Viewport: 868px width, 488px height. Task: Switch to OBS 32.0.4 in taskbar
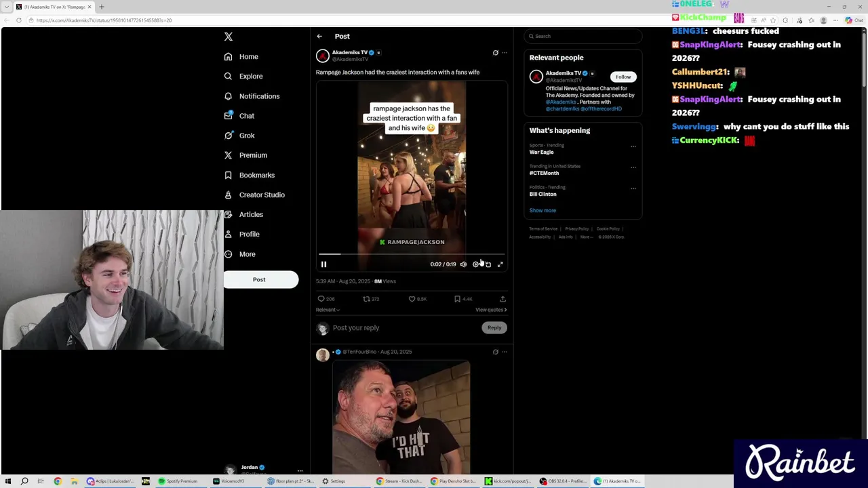(x=562, y=481)
